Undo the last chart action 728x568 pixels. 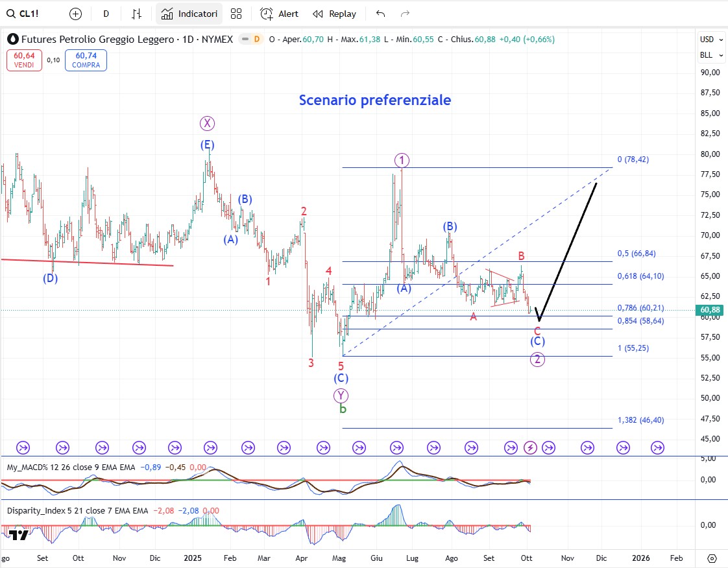(x=381, y=14)
